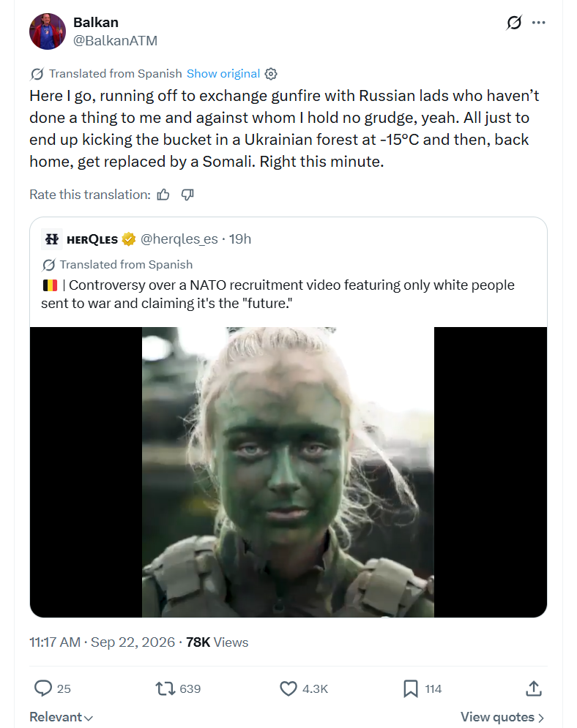Click the Grok icon beside the more menu
This screenshot has width=577, height=728.
514,22
